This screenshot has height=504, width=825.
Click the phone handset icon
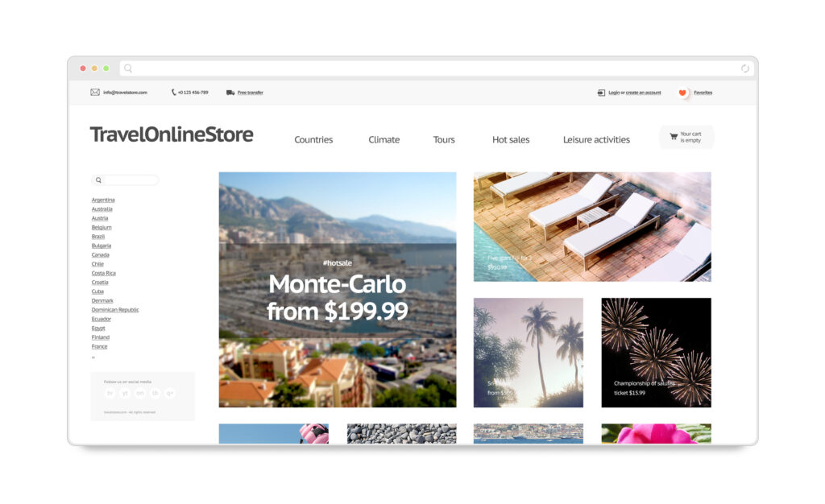[173, 93]
